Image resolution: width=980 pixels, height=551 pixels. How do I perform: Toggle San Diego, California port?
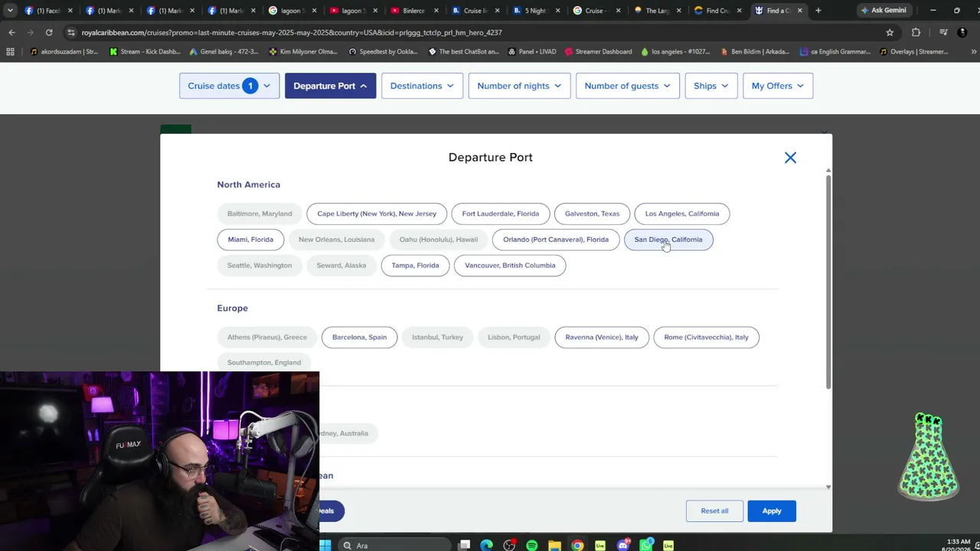pyautogui.click(x=668, y=240)
